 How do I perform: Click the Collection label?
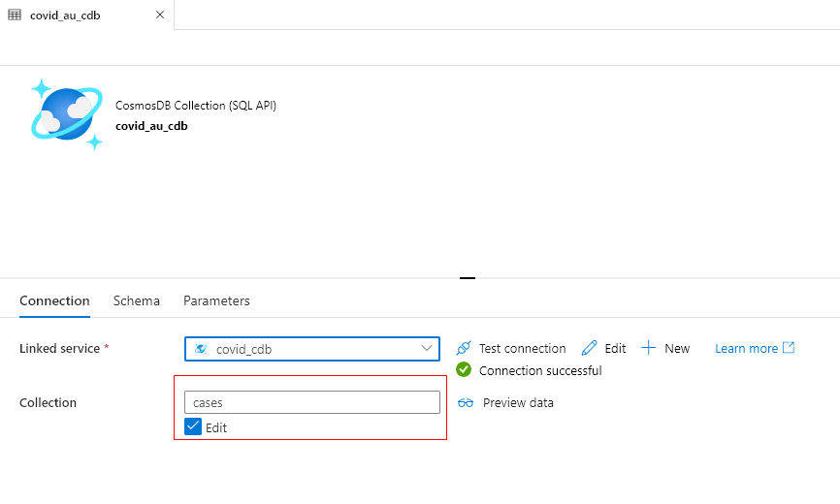[48, 402]
